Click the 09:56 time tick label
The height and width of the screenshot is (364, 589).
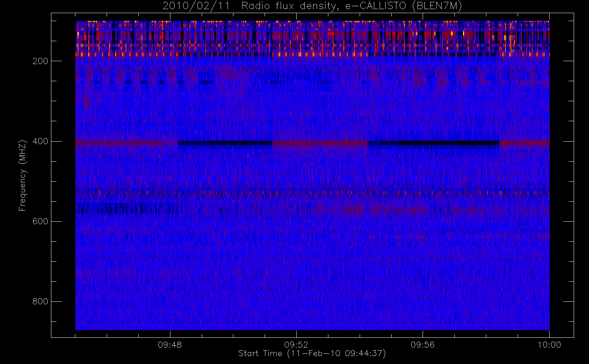point(423,345)
